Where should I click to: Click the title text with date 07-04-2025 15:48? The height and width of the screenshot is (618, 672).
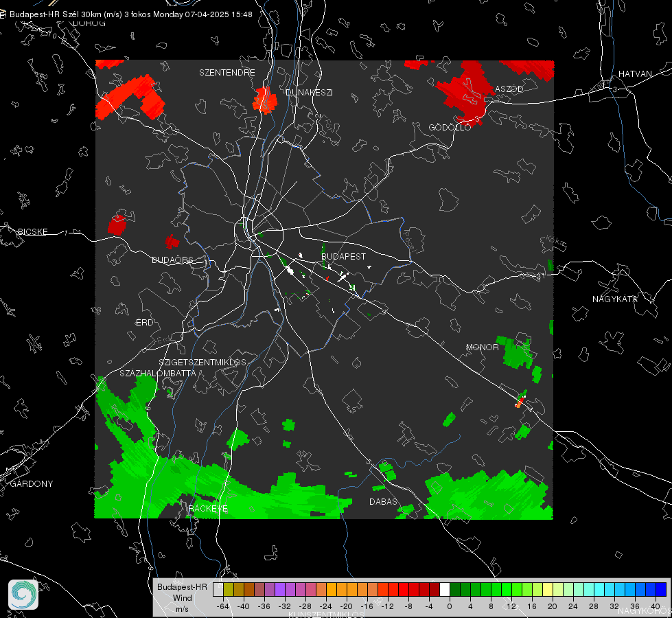(130, 14)
